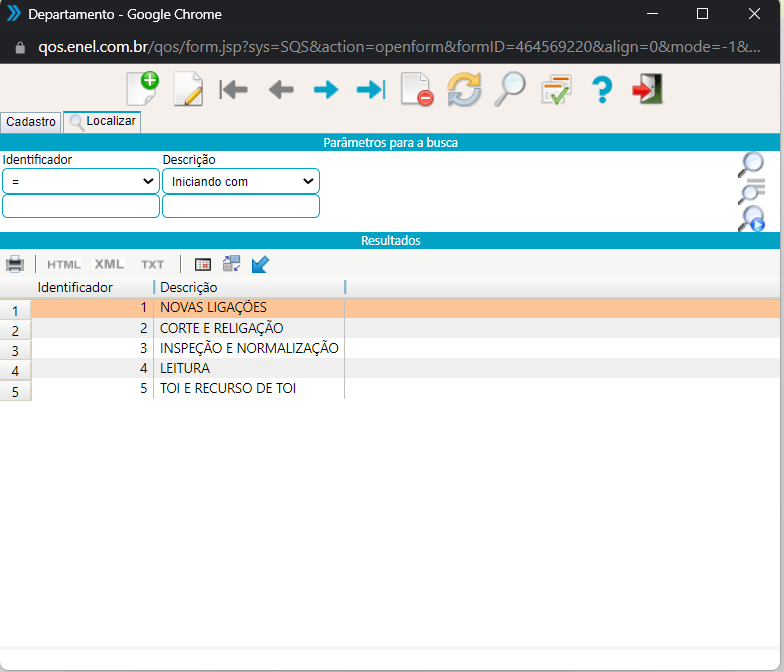Viewport: 784px width, 672px height.
Task: Click the delete record icon
Action: point(416,90)
